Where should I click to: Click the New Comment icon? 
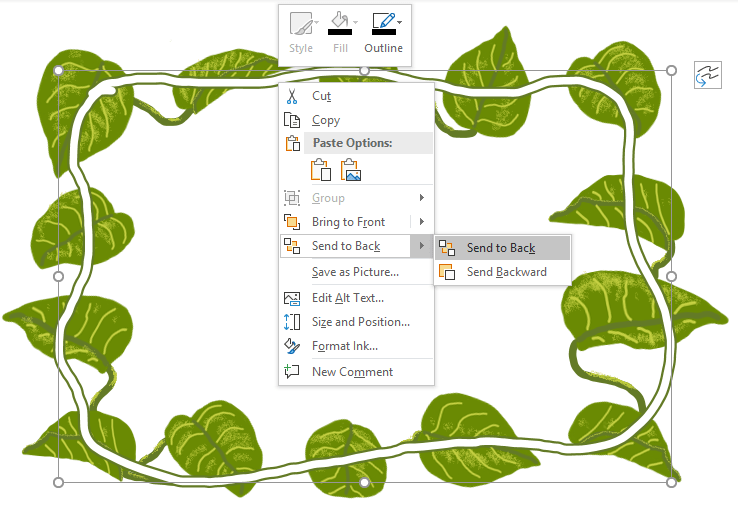click(x=292, y=372)
